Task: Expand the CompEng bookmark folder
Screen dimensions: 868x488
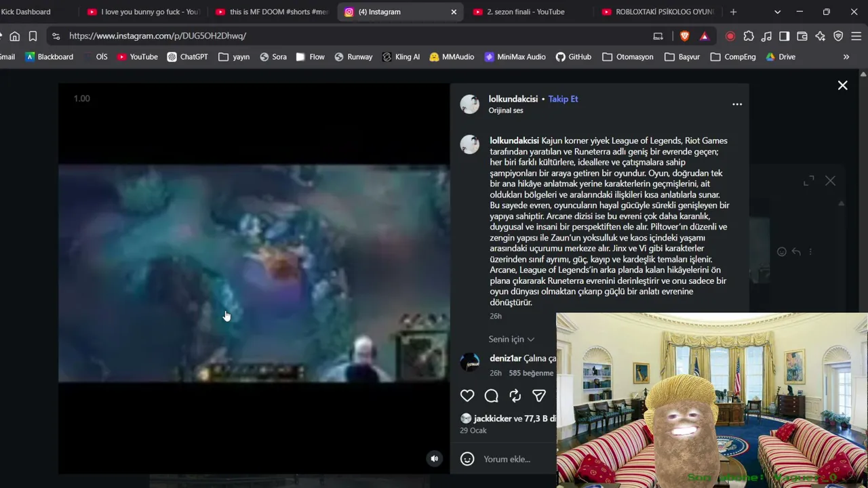Action: tap(733, 57)
